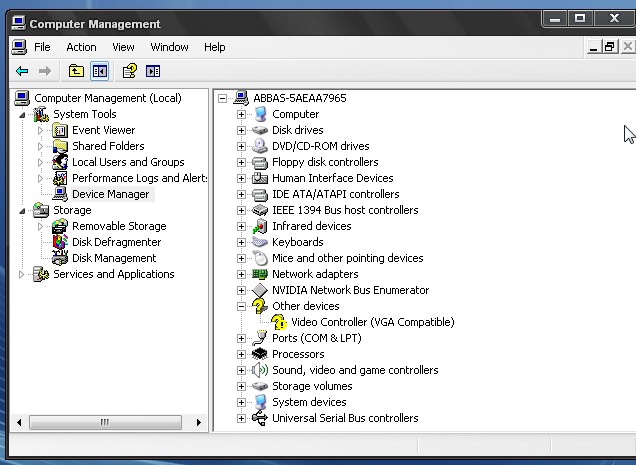Click the left pane scrollbar right arrow
Screen dimensions: 636x465
(x=198, y=422)
